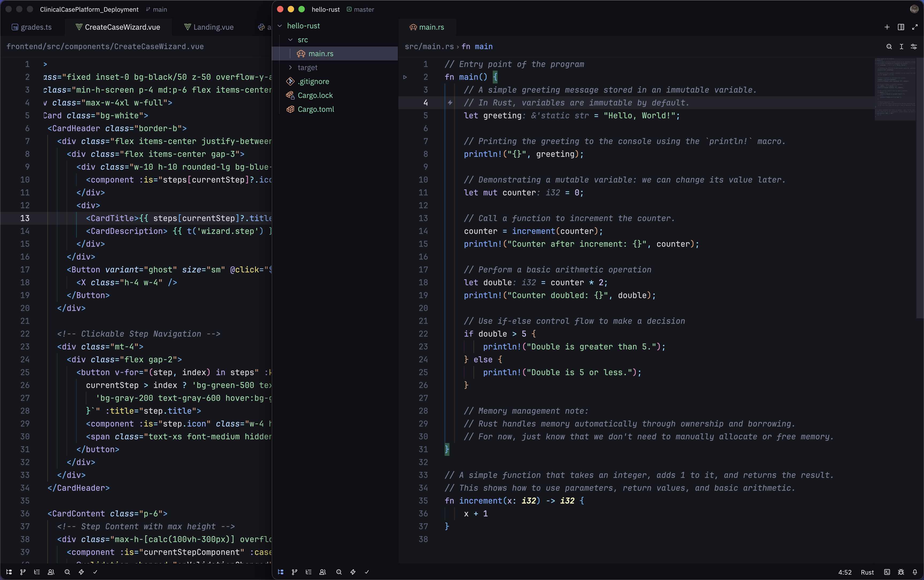Collapse the src folder
Image resolution: width=924 pixels, height=580 pixels.
[291, 40]
